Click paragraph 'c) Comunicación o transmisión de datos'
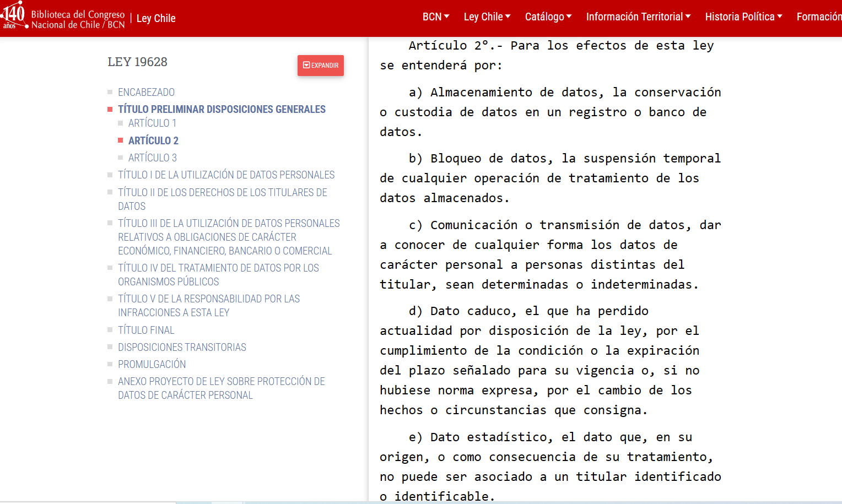 coord(550,254)
